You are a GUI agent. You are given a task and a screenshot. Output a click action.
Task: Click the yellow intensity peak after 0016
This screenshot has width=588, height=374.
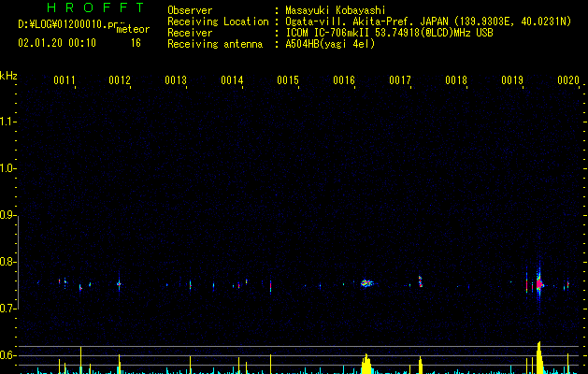[x=366, y=364]
